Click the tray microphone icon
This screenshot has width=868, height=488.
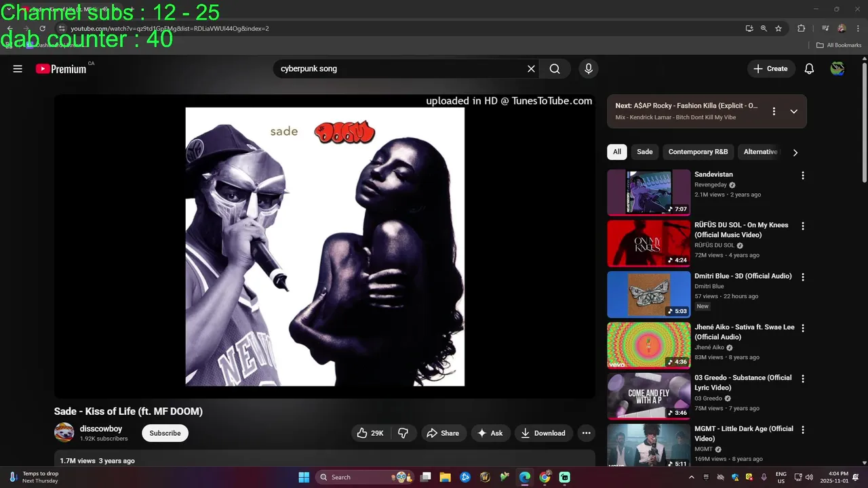pos(764,477)
